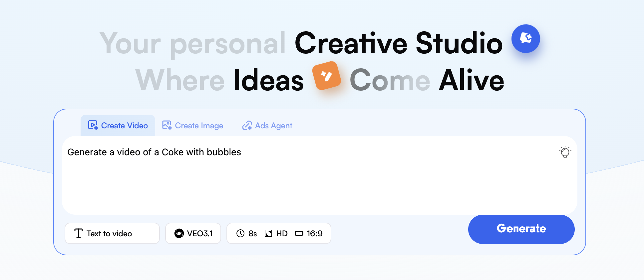
Task: Click the Text to video 'T' icon
Action: pos(78,233)
